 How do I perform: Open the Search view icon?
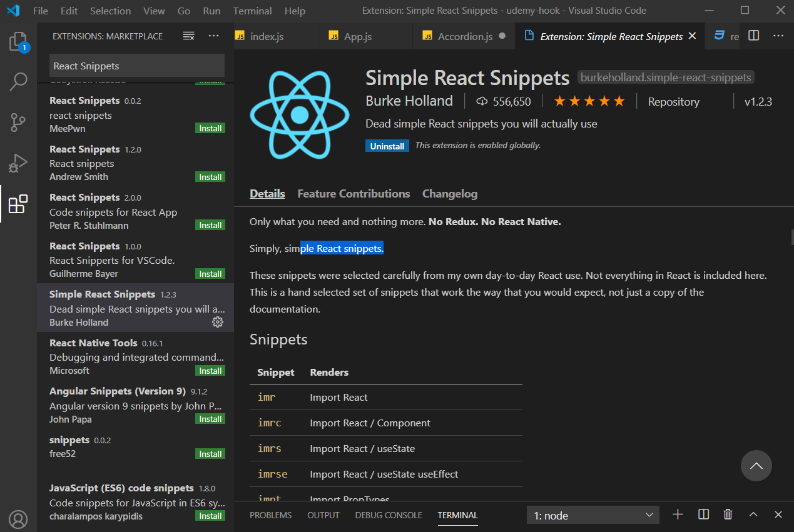18,81
